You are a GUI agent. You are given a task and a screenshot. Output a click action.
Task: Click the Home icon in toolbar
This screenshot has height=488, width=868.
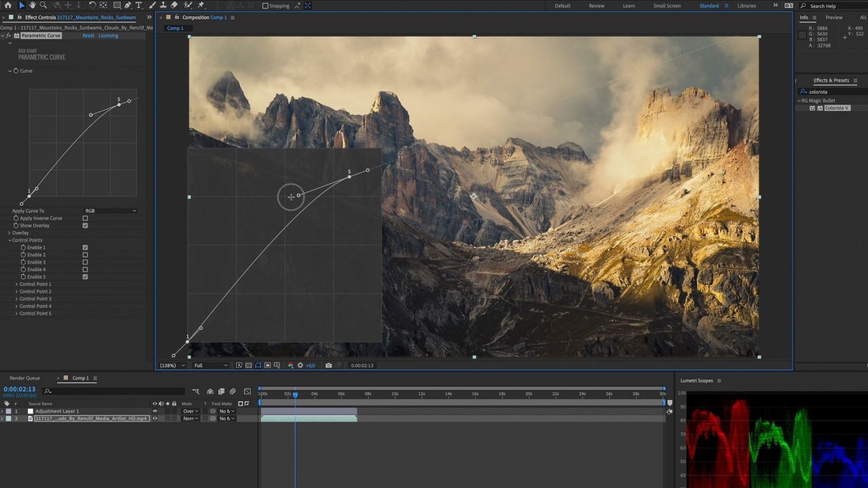tap(8, 5)
